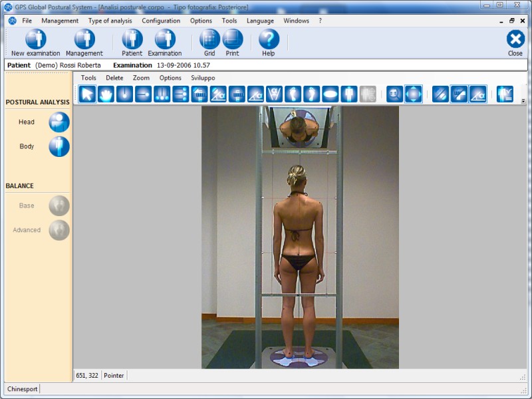The image size is (532, 399).
Task: Toggle the angle display button
Action: (x=477, y=94)
